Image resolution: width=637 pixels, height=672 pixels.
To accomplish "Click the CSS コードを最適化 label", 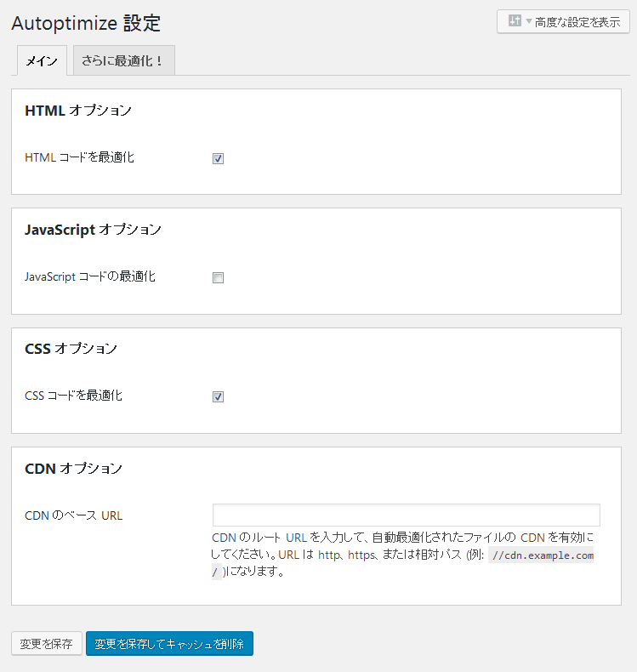I will coord(73,396).
